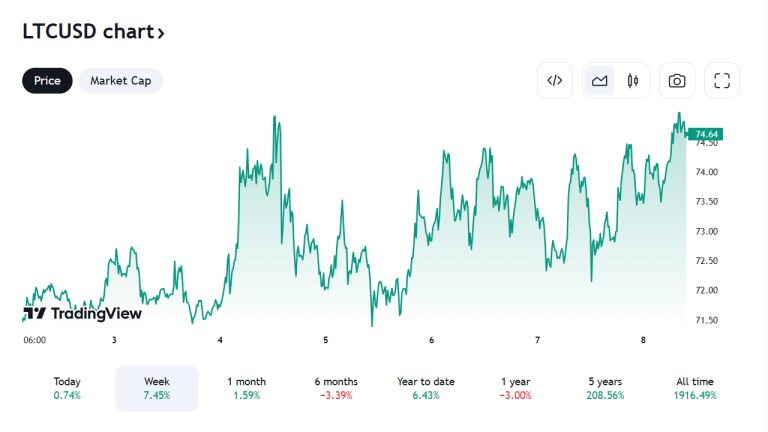Select the 1 year time range
768x432 pixels.
tap(516, 388)
